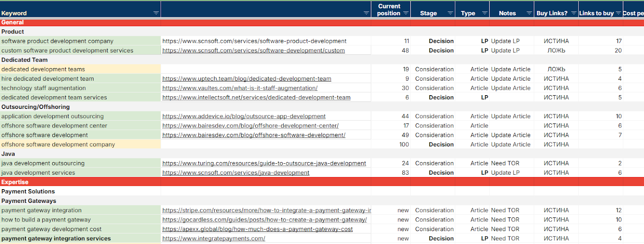Open the stripe payment-gateway integration link
The height and width of the screenshot is (244, 644).
[x=266, y=210]
